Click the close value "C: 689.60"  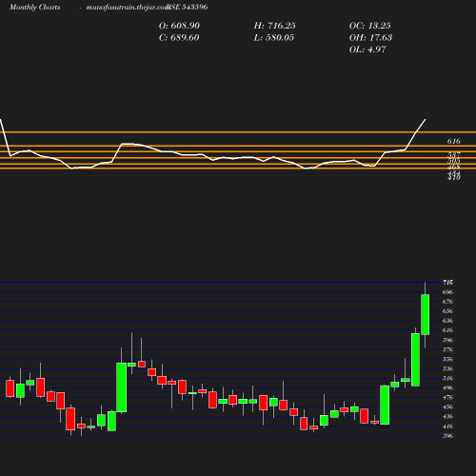pyautogui.click(x=179, y=38)
